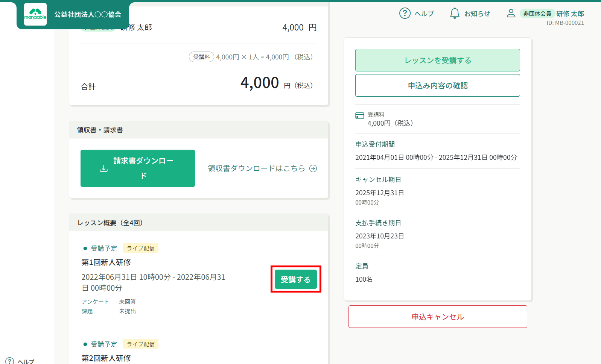Image resolution: width=601 pixels, height=364 pixels.
Task: Click the circled arrow next to receipt download
Action: pos(313,168)
